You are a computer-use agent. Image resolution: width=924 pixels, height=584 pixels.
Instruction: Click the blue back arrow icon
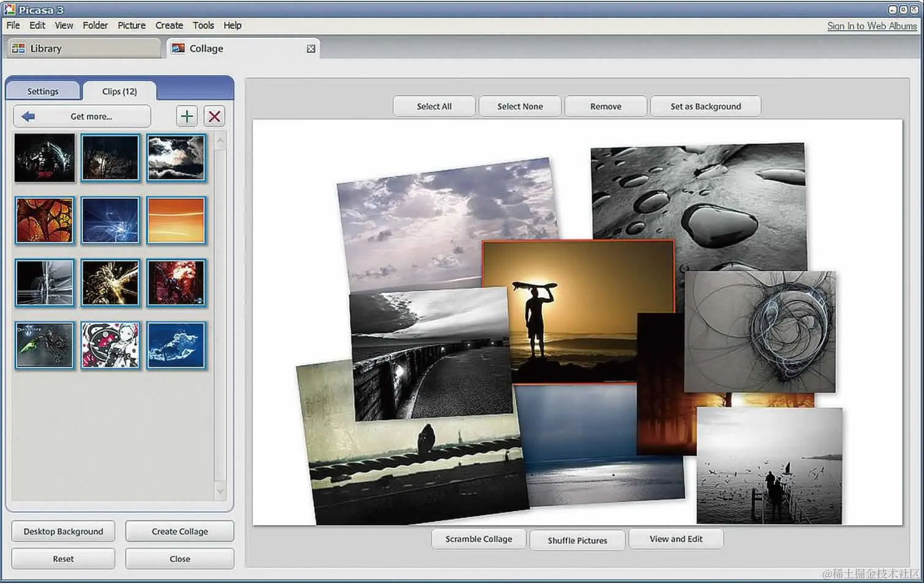[x=28, y=116]
